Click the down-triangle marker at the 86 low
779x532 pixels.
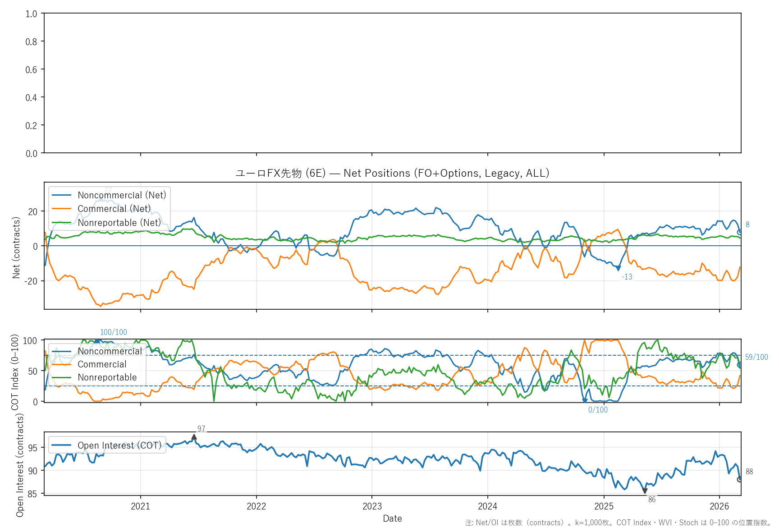645,491
